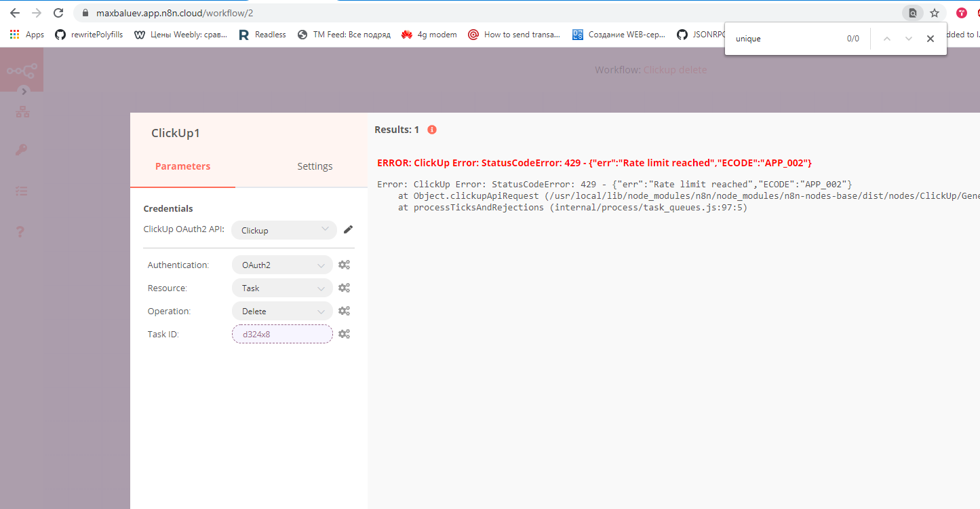Expand the n8n sidebar with the chevron
980x509 pixels.
tap(24, 91)
